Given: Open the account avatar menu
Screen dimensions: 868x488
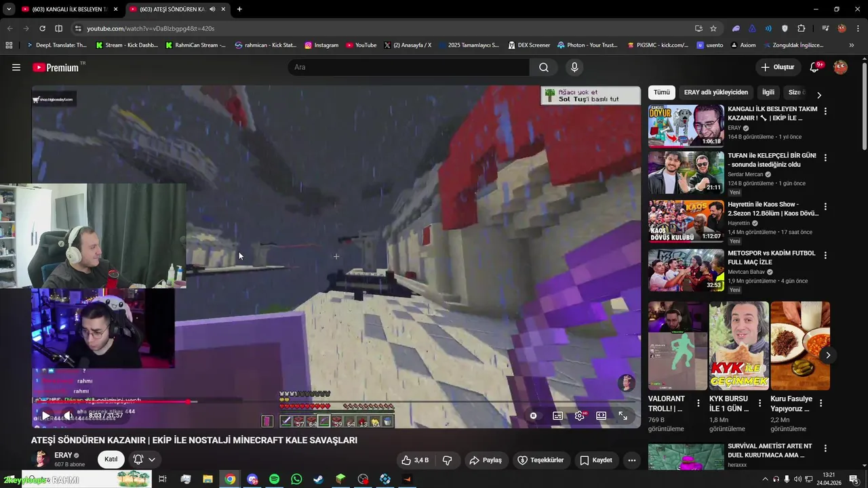Looking at the screenshot, I should coord(840,67).
